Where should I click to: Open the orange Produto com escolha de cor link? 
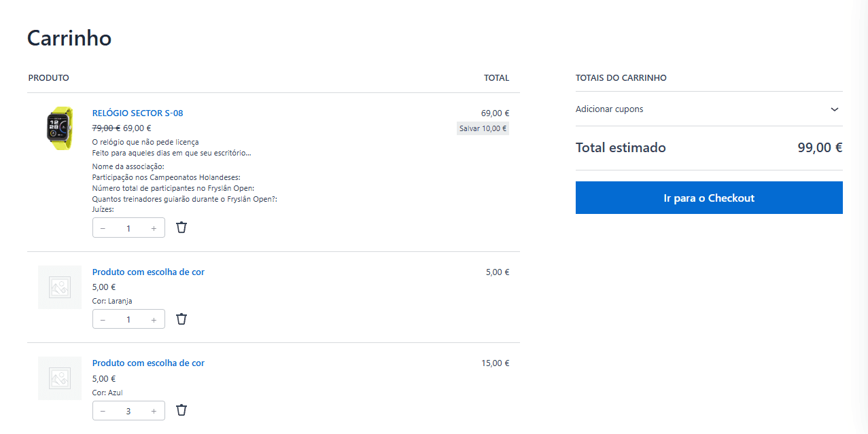[148, 272]
